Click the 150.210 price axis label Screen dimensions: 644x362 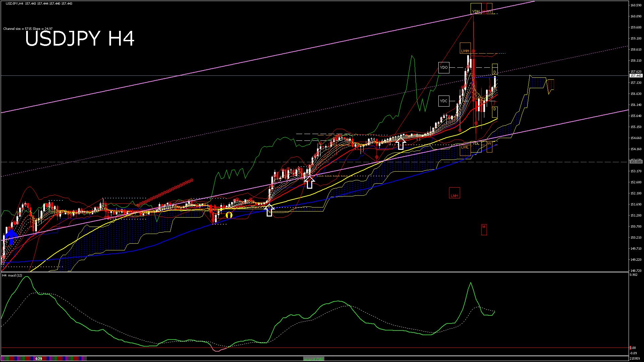[636, 238]
